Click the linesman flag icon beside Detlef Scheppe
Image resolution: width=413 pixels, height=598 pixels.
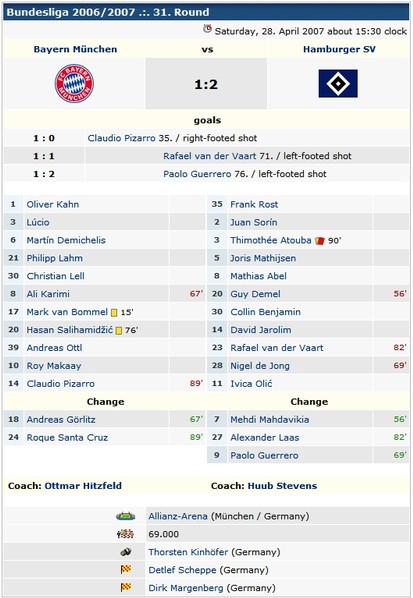pos(126,570)
